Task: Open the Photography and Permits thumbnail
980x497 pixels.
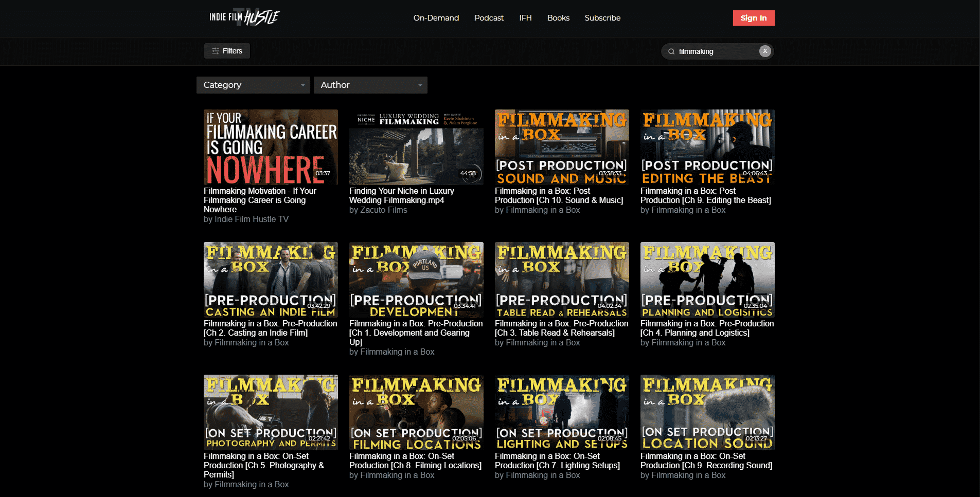Action: click(x=271, y=412)
